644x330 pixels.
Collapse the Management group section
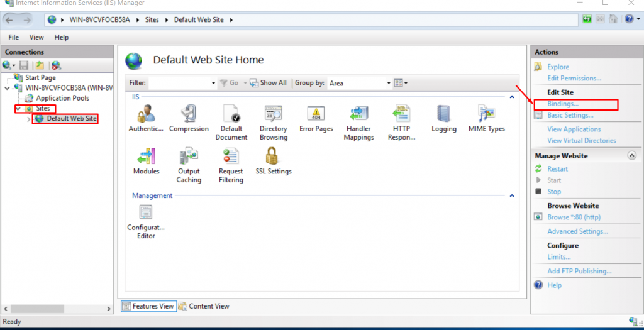(512, 195)
